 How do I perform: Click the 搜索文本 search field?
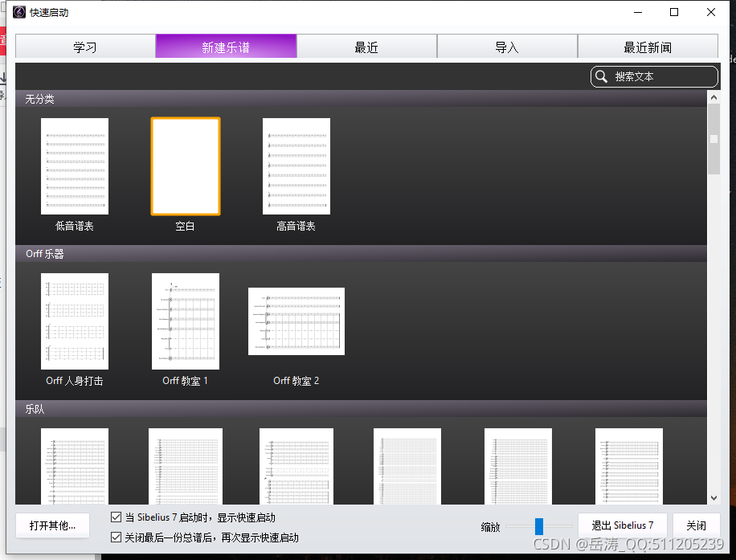point(654,76)
